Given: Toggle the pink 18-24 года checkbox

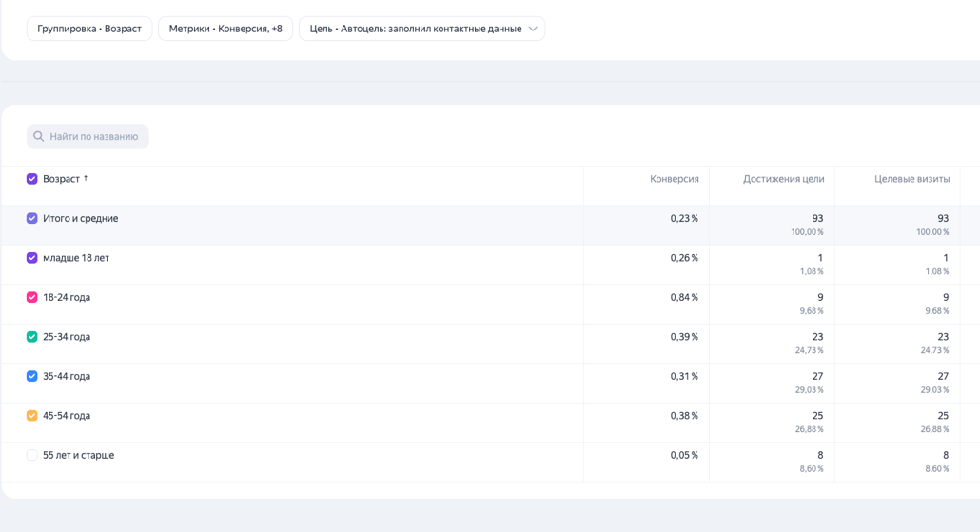Looking at the screenshot, I should click(31, 297).
